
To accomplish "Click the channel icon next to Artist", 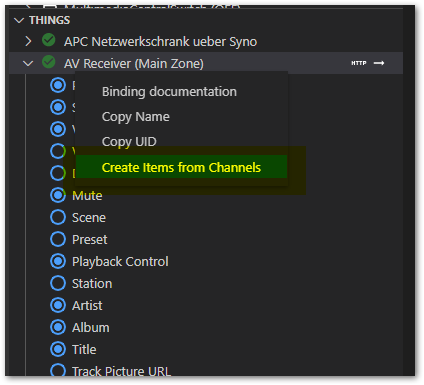I will [x=58, y=305].
